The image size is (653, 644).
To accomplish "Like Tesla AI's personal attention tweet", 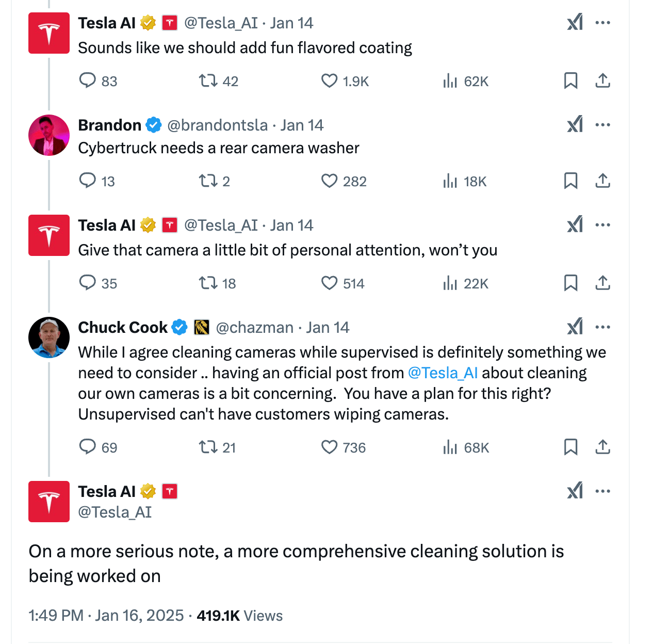I will [x=329, y=283].
